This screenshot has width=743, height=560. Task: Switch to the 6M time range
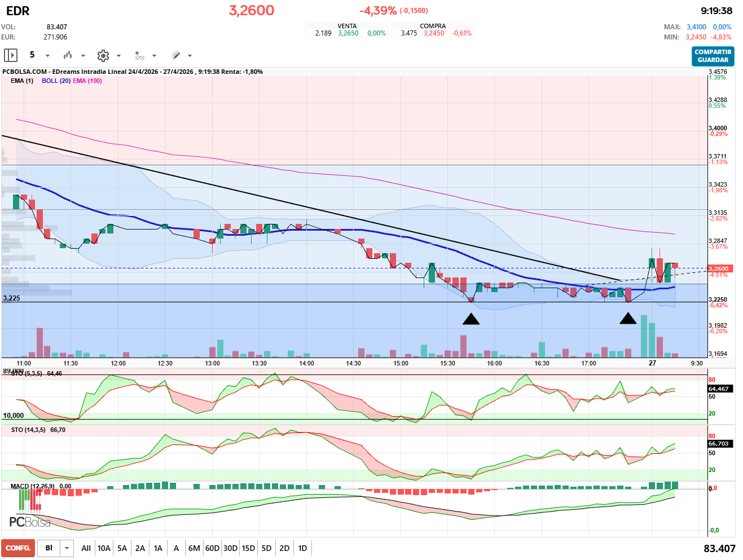(194, 548)
